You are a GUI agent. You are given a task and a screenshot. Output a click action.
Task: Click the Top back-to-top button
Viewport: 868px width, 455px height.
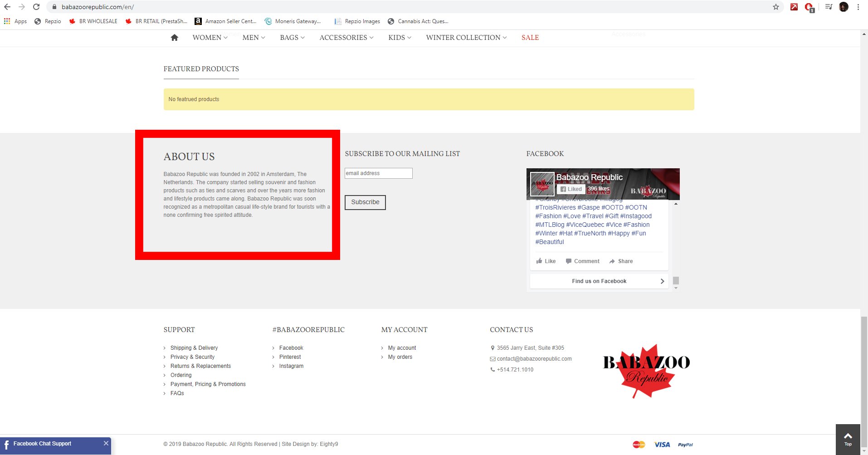coord(848,439)
